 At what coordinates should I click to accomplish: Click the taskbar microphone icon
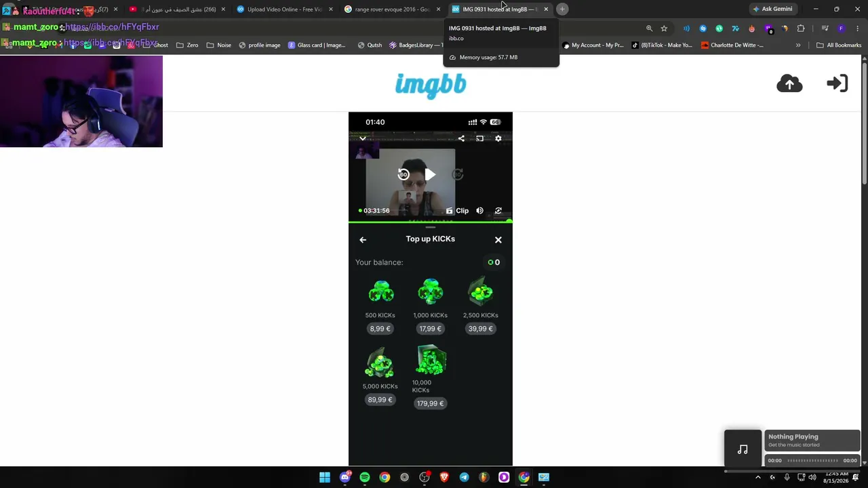[x=787, y=477]
